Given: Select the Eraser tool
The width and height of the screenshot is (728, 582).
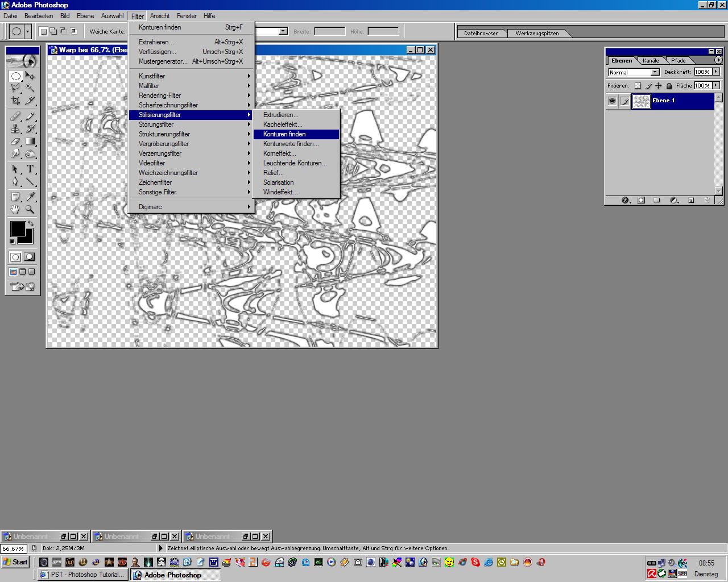Looking at the screenshot, I should coord(15,141).
